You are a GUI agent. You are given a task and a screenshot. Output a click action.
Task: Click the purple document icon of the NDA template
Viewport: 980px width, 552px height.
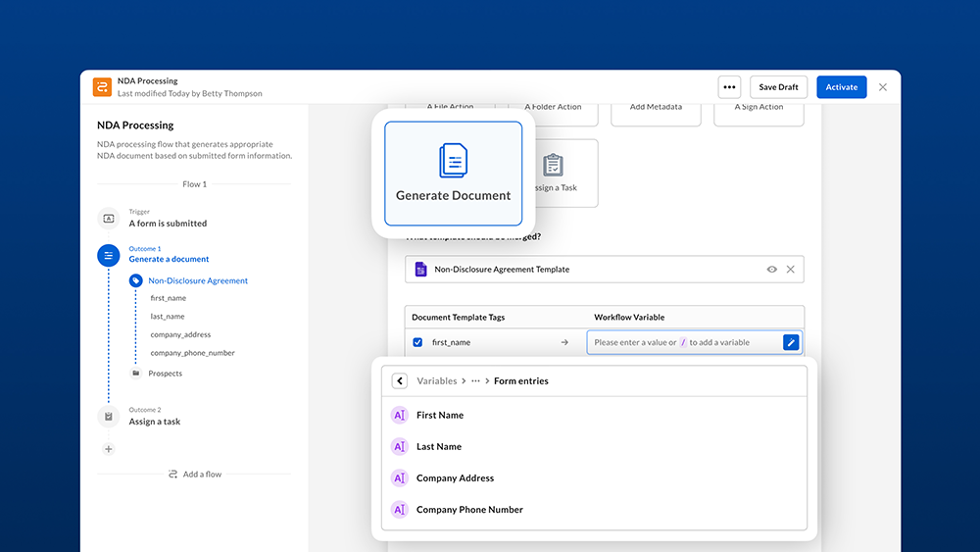coord(420,269)
